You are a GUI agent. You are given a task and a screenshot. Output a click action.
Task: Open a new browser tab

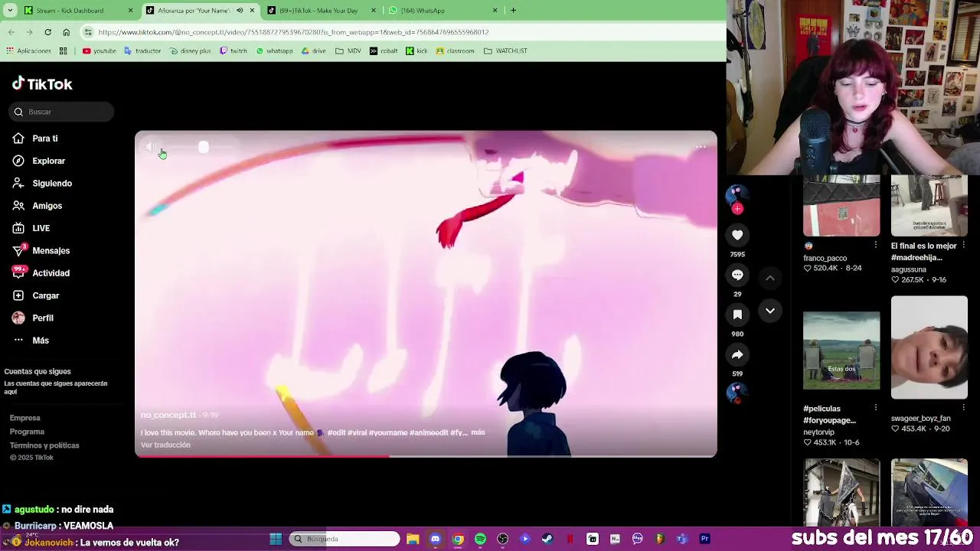[x=513, y=11]
